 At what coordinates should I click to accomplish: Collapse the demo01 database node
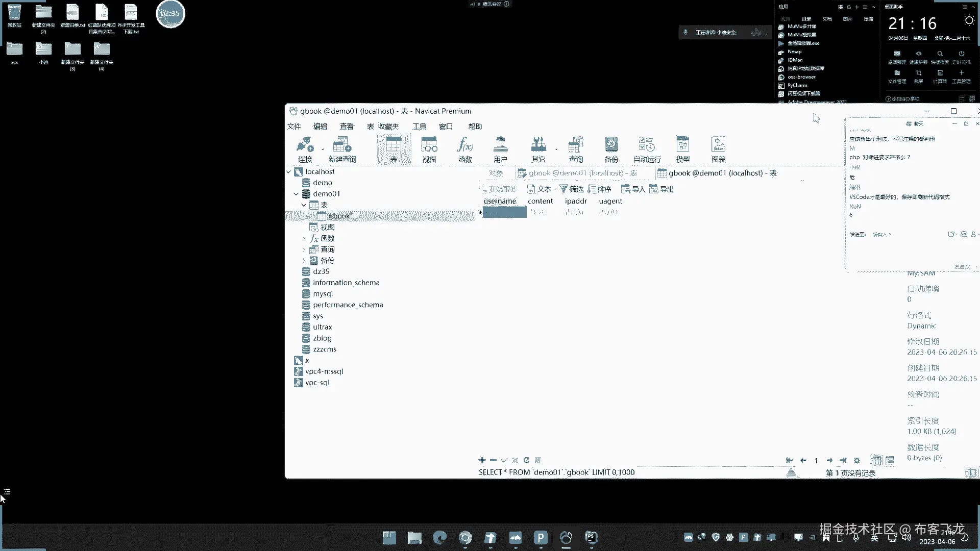[296, 194]
